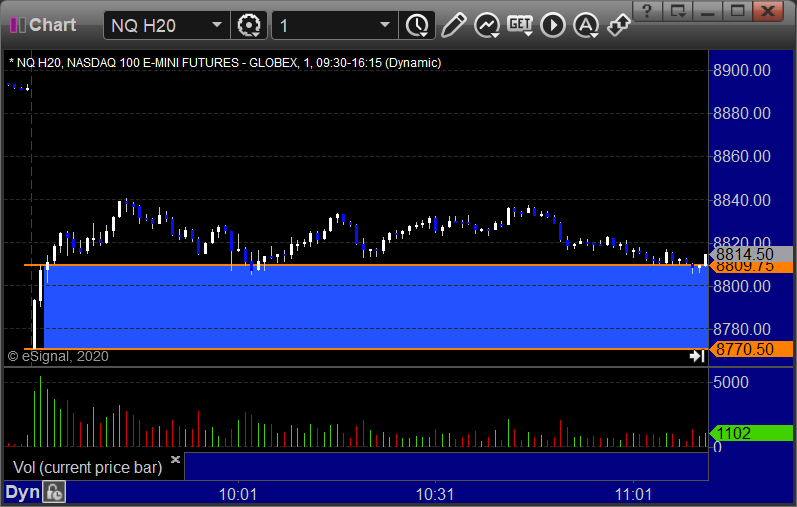The width and height of the screenshot is (797, 507).
Task: Click the symbol settings gear icon
Action: point(249,25)
